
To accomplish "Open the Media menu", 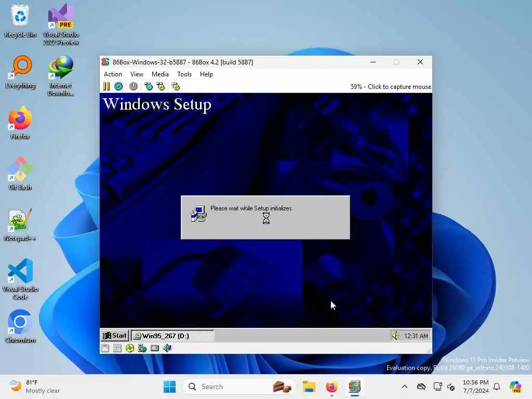I will click(x=160, y=74).
